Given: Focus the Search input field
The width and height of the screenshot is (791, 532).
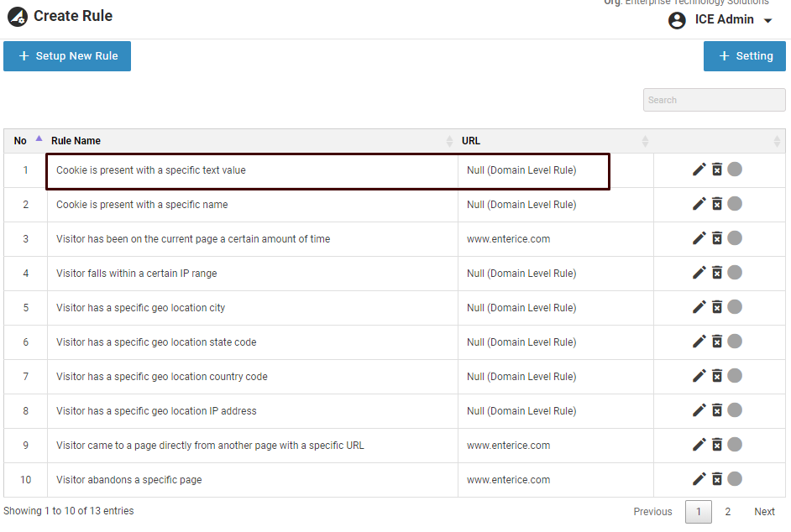Looking at the screenshot, I should [x=714, y=100].
